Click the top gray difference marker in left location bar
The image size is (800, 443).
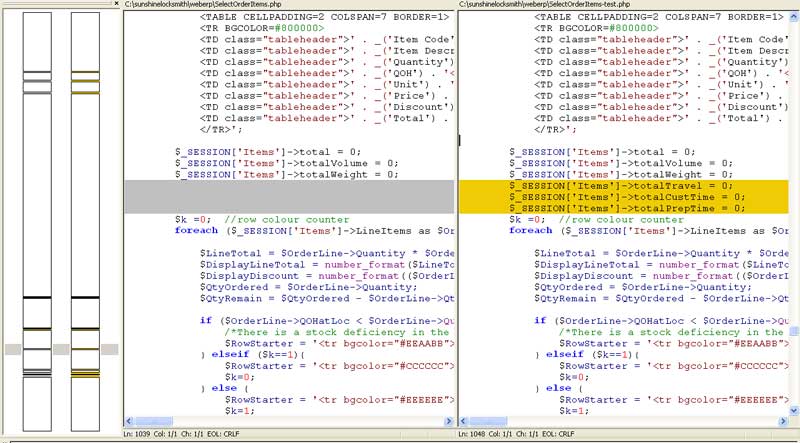click(x=36, y=74)
